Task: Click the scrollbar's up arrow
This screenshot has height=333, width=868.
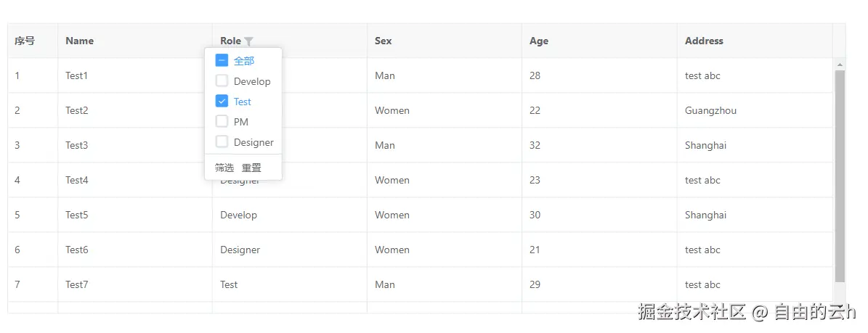Action: click(840, 65)
